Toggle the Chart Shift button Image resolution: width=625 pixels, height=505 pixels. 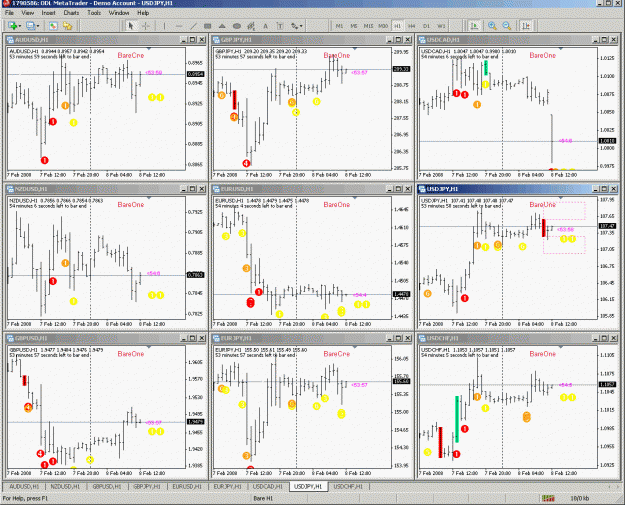526,26
